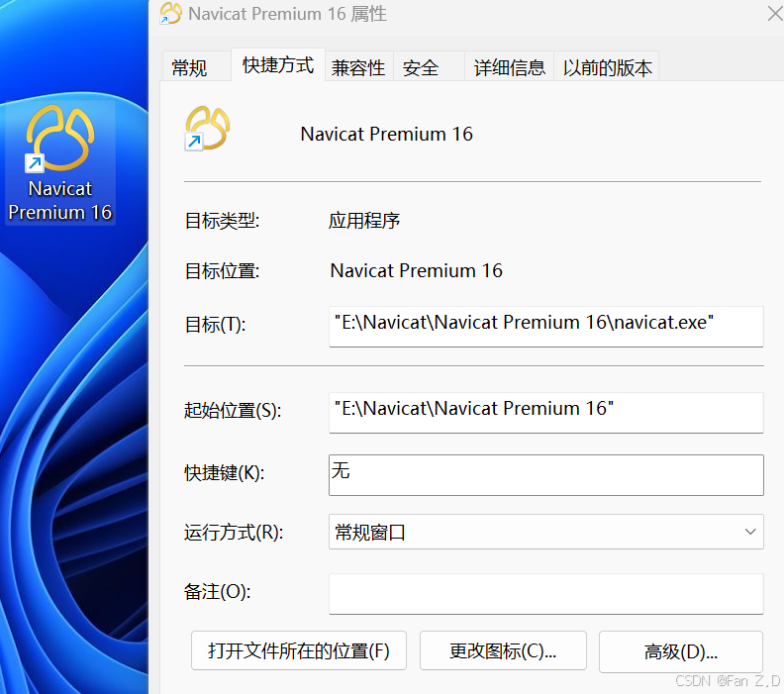The image size is (784, 694).
Task: Click the 'Navicat Premium 16' caption under the desktop icon
Action: [x=60, y=201]
